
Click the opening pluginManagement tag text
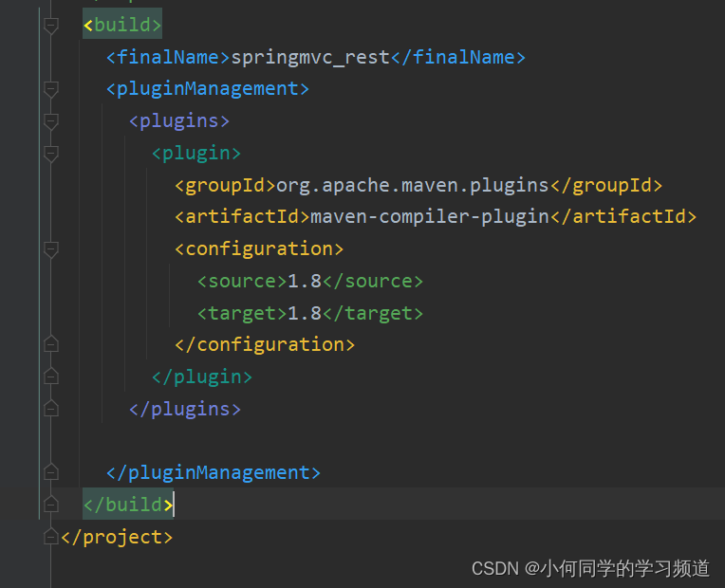coord(208,89)
